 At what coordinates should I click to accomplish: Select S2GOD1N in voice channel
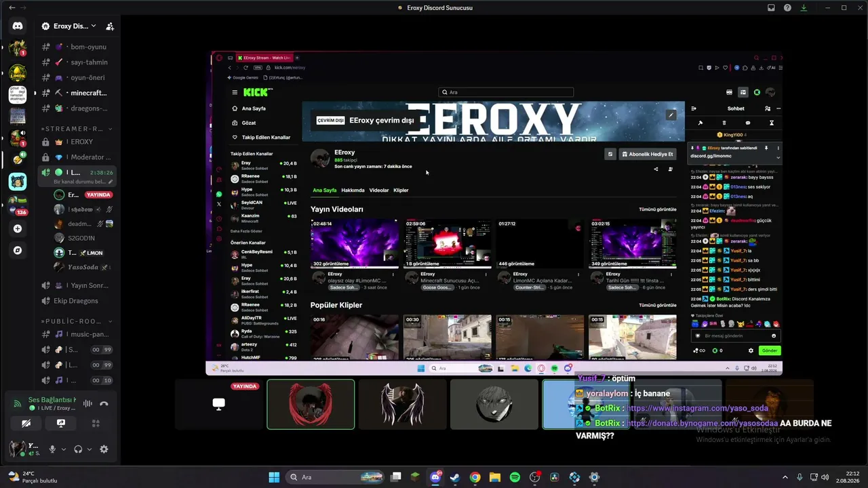(x=83, y=238)
